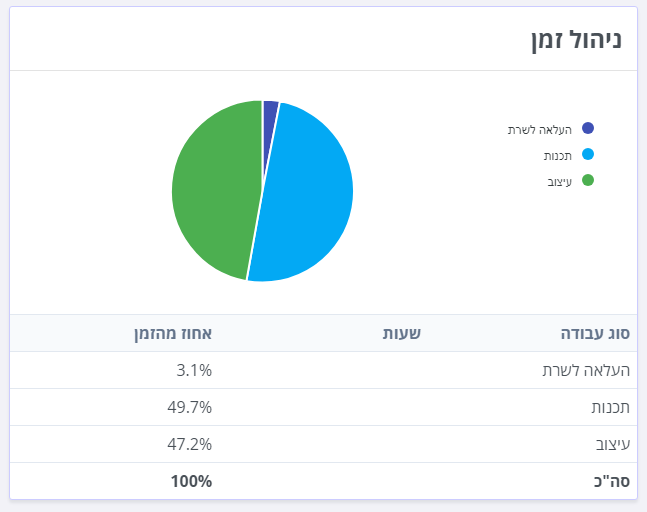Toggle the עיצוב legend label

point(560,182)
